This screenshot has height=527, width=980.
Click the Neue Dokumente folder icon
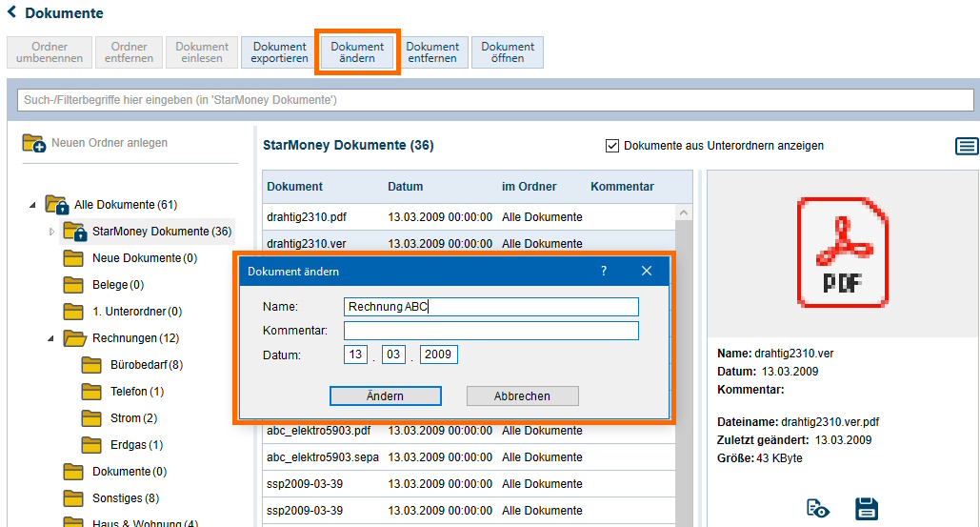pos(73,258)
